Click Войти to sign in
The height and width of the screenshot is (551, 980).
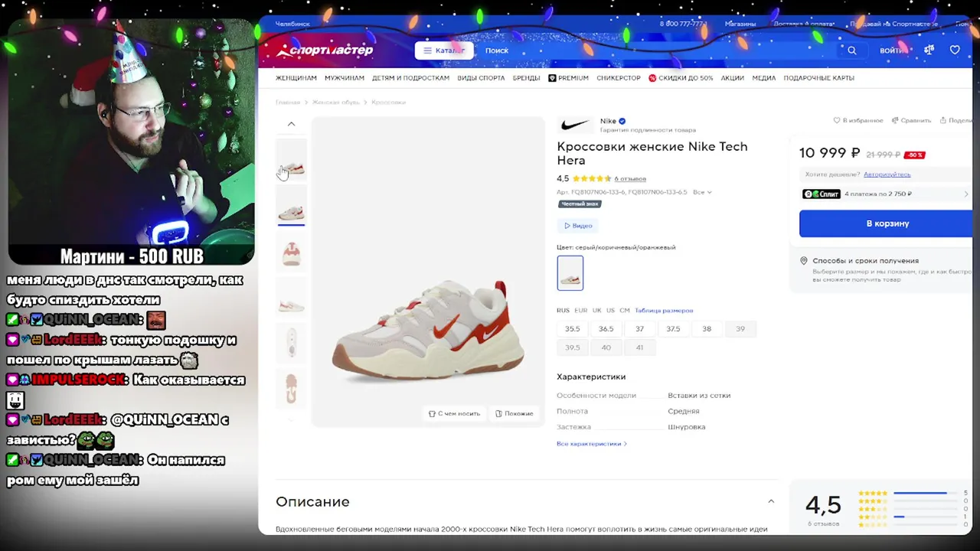[x=891, y=51]
